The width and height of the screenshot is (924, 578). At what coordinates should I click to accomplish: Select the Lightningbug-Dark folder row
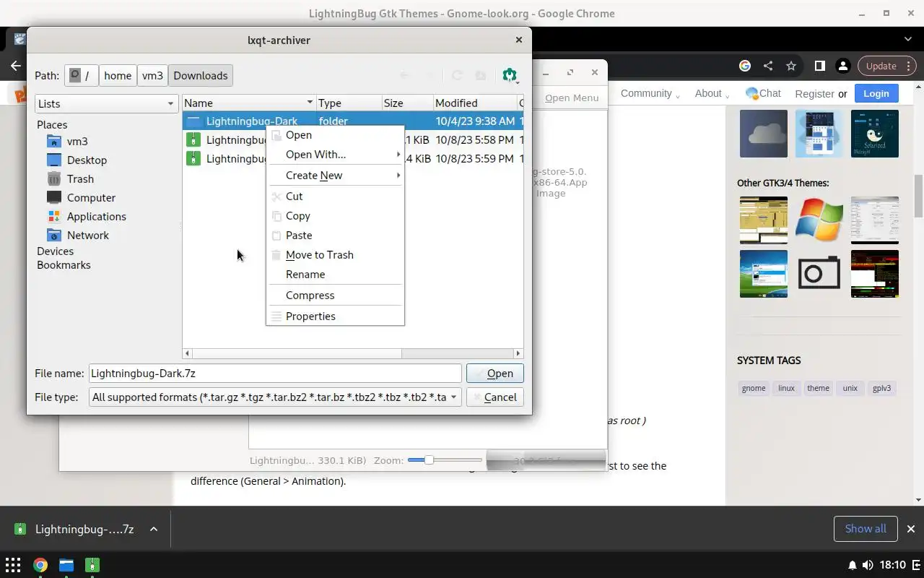click(x=353, y=121)
